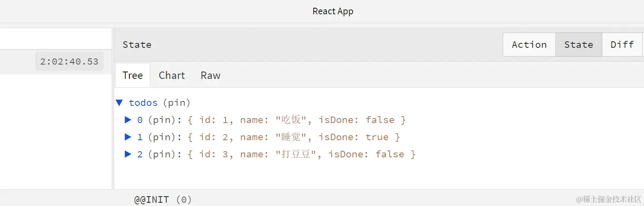The height and width of the screenshot is (206, 644).
Task: Click pin link on item 1
Action: click(162, 137)
